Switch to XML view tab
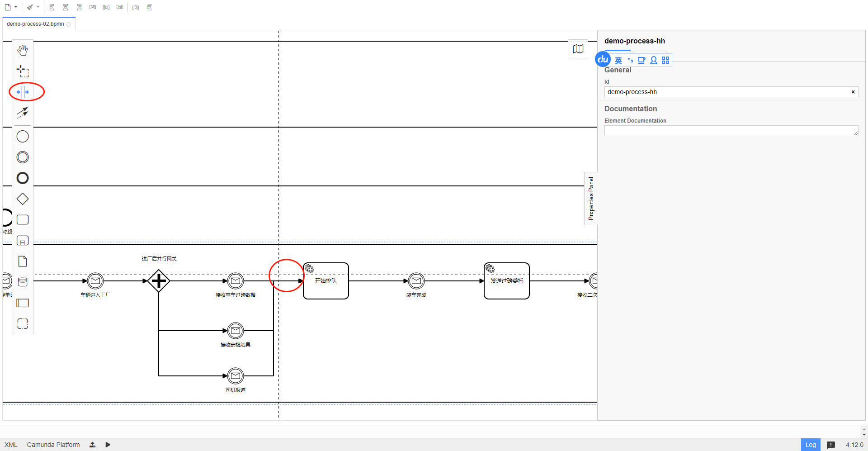 [x=11, y=445]
